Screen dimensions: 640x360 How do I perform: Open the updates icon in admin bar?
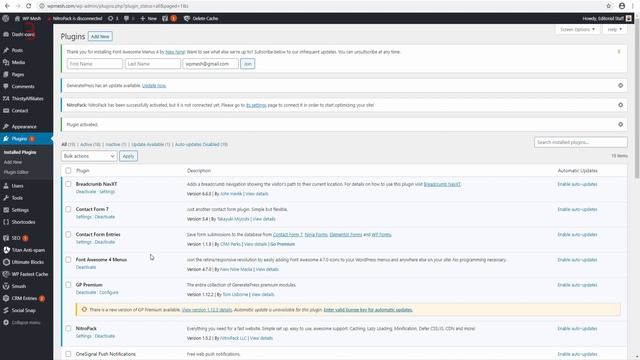113,18
